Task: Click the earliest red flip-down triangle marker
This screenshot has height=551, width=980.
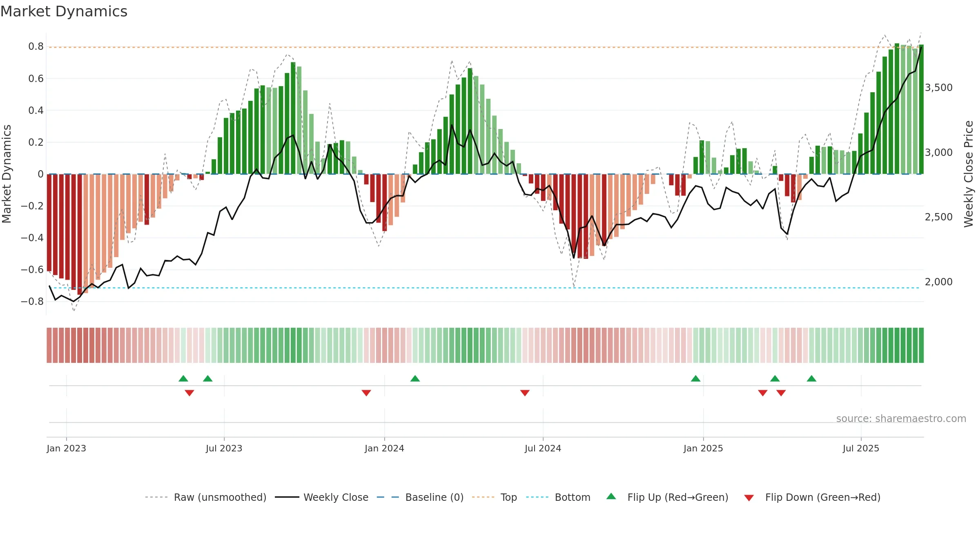Action: tap(189, 393)
